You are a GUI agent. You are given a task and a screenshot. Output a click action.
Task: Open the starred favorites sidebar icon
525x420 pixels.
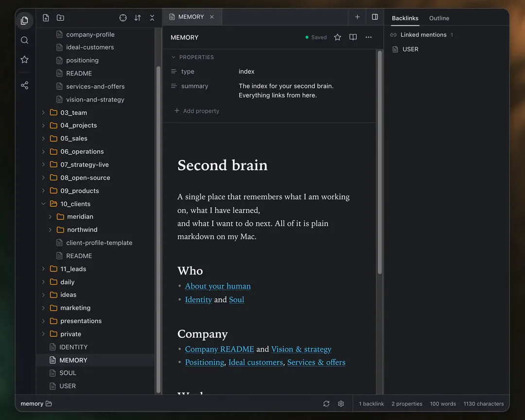(24, 60)
